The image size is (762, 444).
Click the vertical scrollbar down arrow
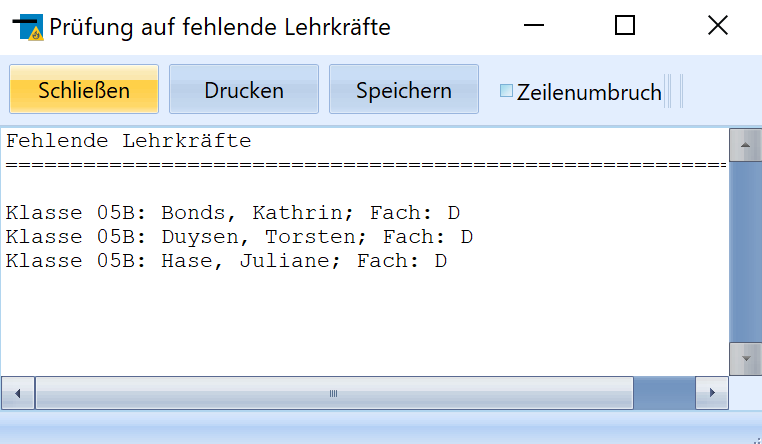pos(745,359)
